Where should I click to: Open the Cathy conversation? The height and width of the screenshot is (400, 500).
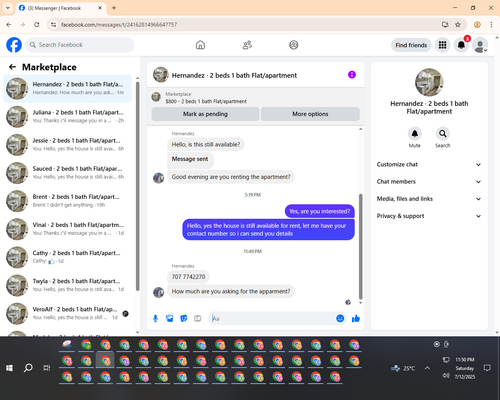(67, 257)
